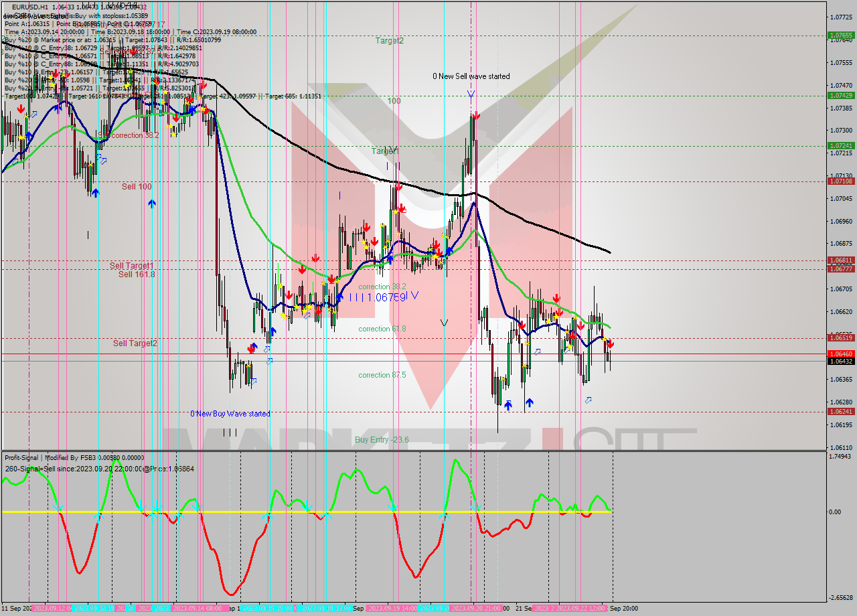The width and height of the screenshot is (857, 616).
Task: Click the 'Target1' green label
Action: pyautogui.click(x=385, y=151)
